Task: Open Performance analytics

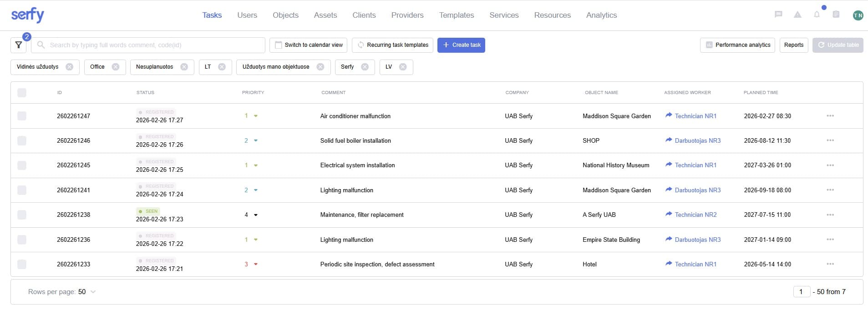Action: point(737,45)
